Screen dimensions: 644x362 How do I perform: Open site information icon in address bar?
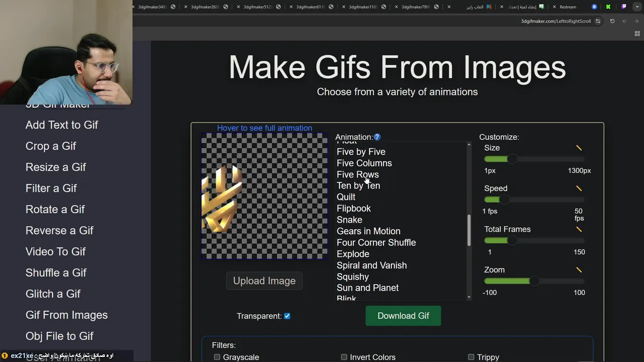598,21
